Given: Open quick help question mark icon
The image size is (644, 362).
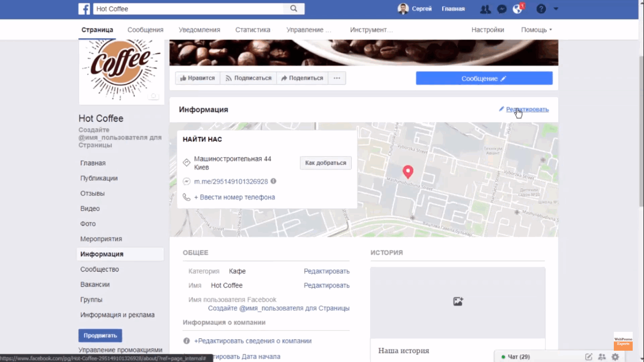Looking at the screenshot, I should (x=541, y=9).
